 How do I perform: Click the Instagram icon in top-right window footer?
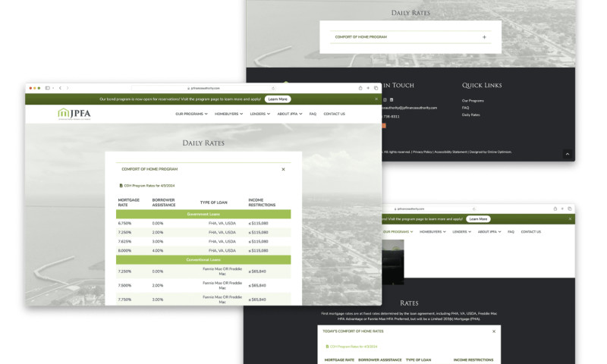(x=385, y=100)
